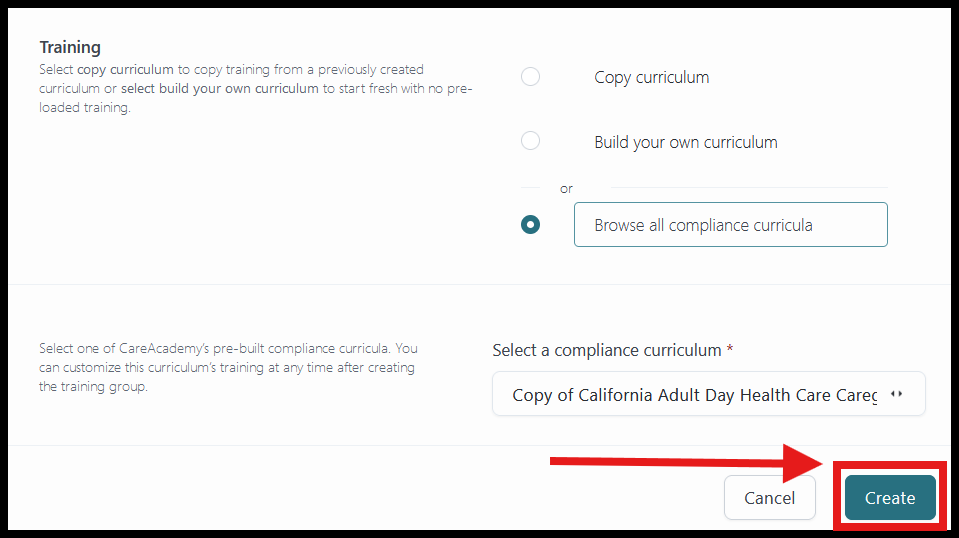Click the selected Copy of California Adult Day text
Image resolution: width=959 pixels, height=538 pixels.
tap(695, 395)
